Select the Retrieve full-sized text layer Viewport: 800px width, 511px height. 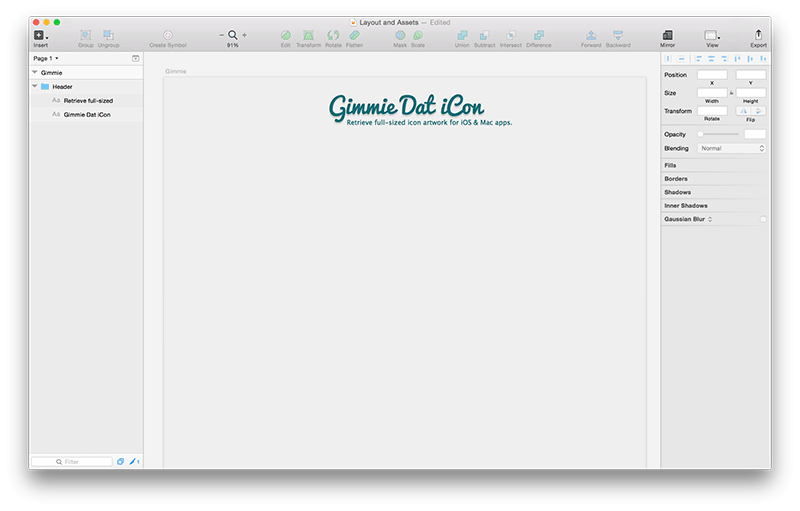click(88, 101)
